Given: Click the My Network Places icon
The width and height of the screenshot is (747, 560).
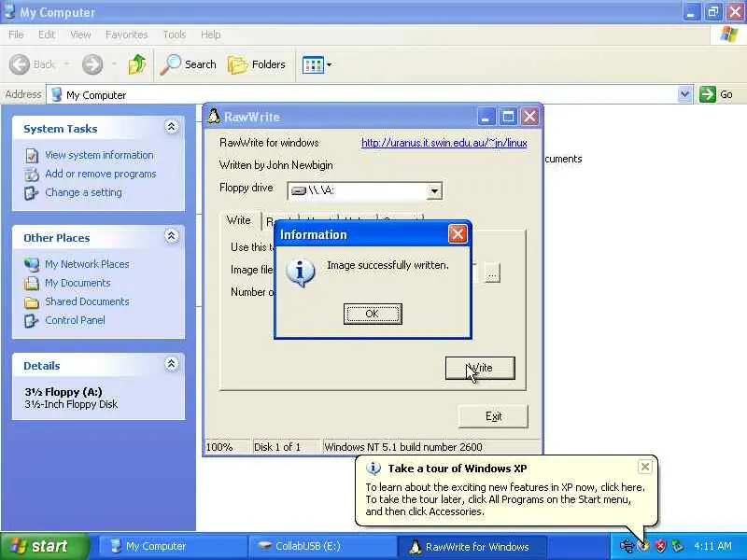Looking at the screenshot, I should click(x=32, y=264).
